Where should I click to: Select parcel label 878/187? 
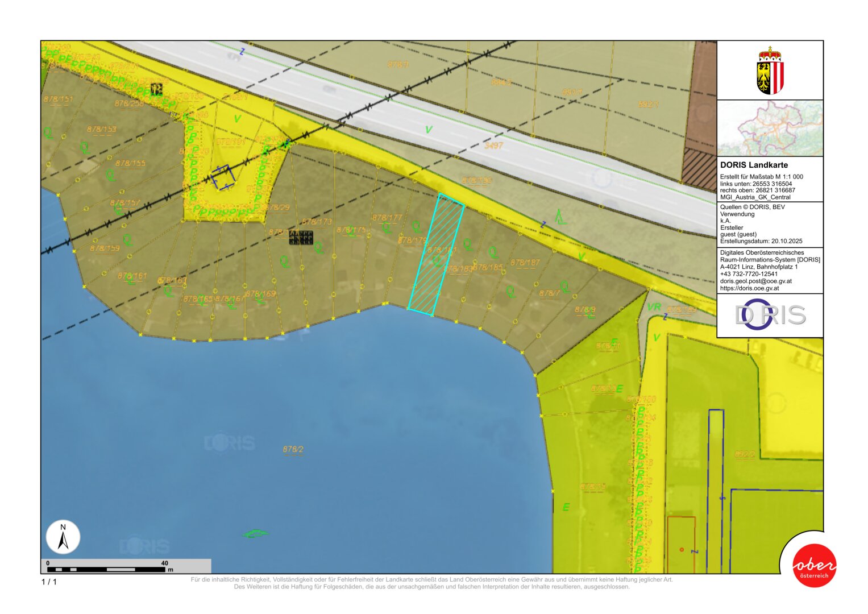(x=525, y=263)
